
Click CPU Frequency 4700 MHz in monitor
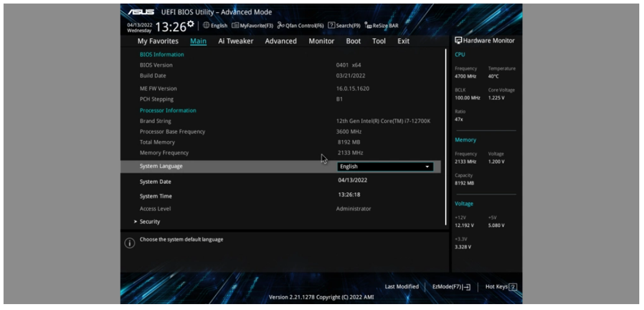coord(466,76)
